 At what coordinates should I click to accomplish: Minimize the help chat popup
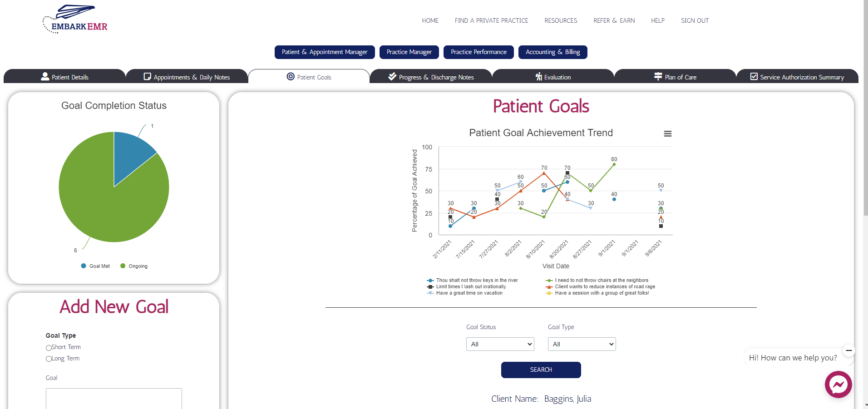coord(848,350)
